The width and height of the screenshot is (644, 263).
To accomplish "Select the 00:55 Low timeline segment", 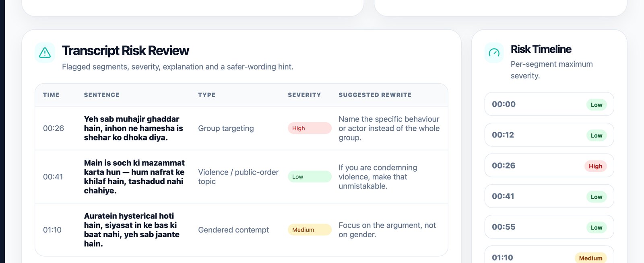I will 549,227.
